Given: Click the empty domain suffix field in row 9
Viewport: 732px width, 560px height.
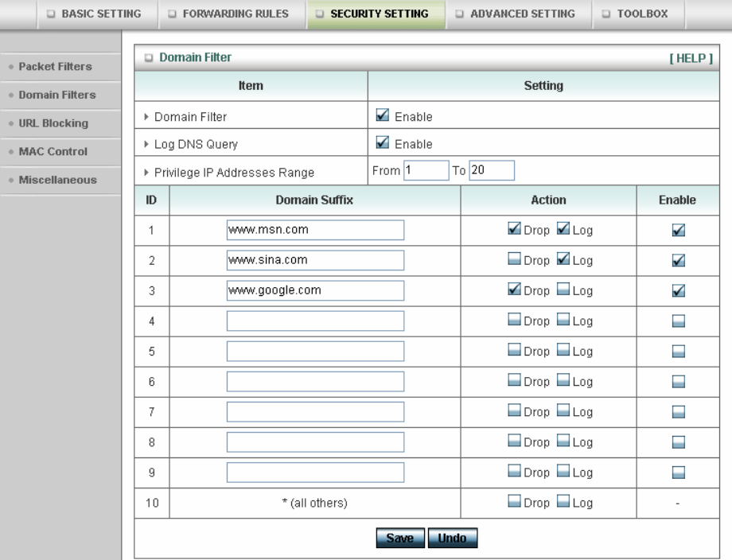Looking at the screenshot, I should [315, 472].
